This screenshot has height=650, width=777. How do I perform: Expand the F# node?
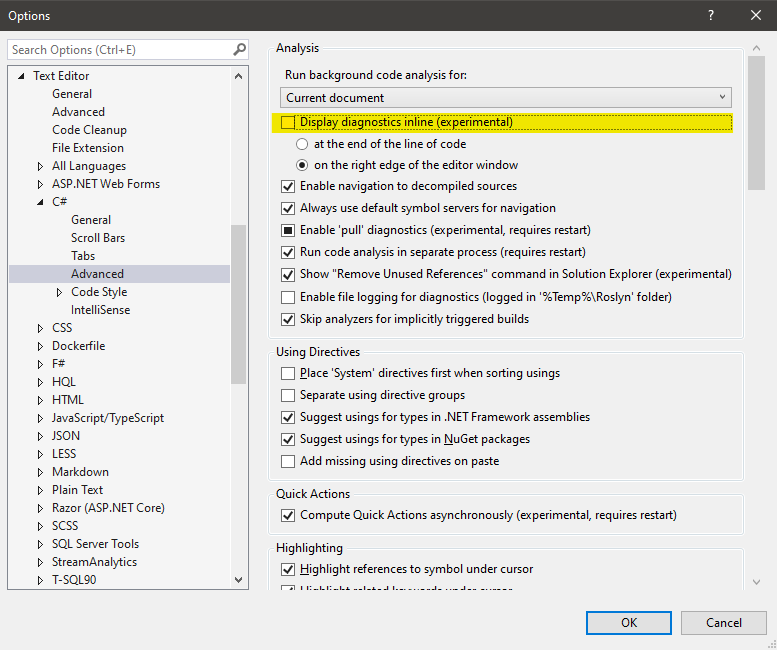point(40,364)
